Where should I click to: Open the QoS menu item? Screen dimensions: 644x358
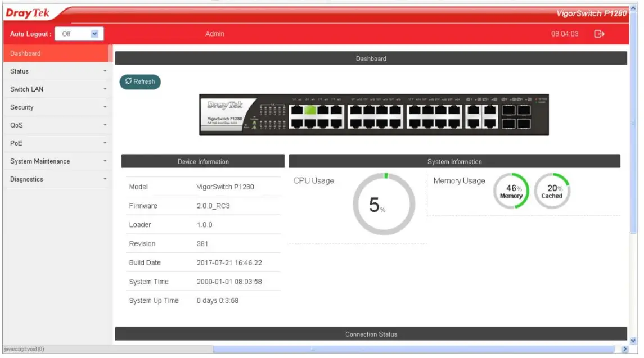(x=57, y=125)
